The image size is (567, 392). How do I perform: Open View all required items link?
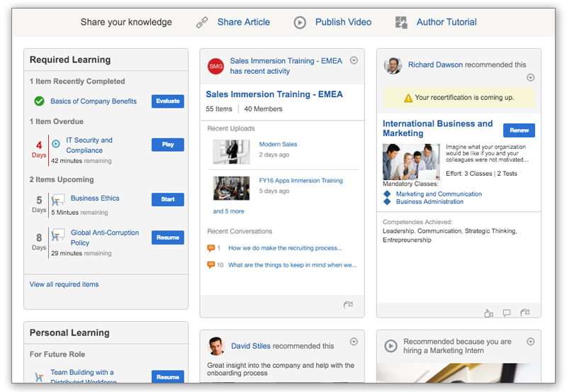coord(64,284)
